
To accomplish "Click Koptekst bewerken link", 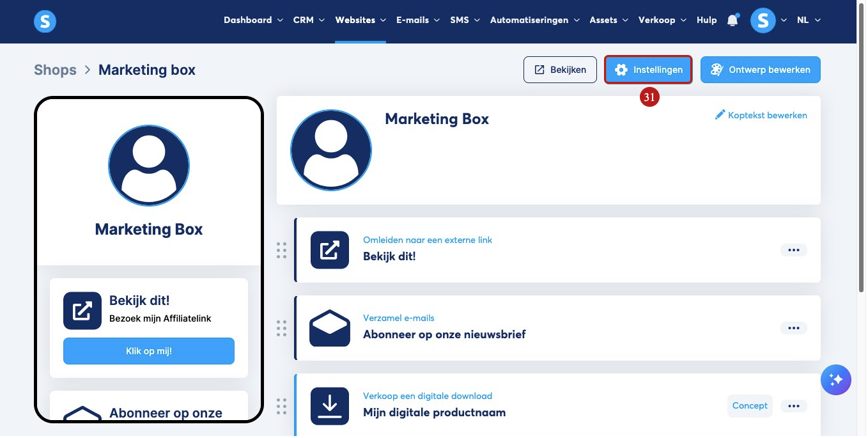I will click(x=761, y=116).
